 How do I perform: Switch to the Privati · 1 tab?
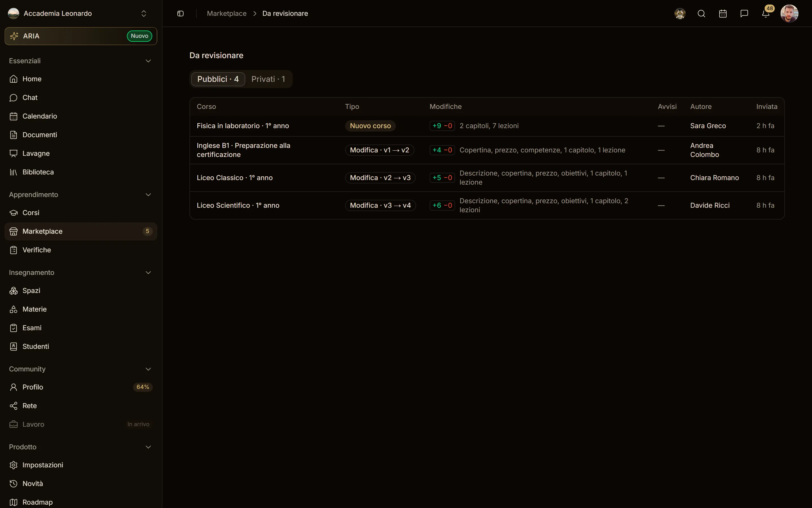click(268, 79)
